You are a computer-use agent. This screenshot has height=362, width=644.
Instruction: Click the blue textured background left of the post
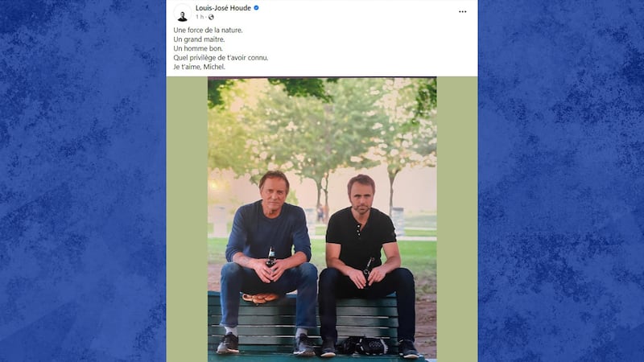83,181
